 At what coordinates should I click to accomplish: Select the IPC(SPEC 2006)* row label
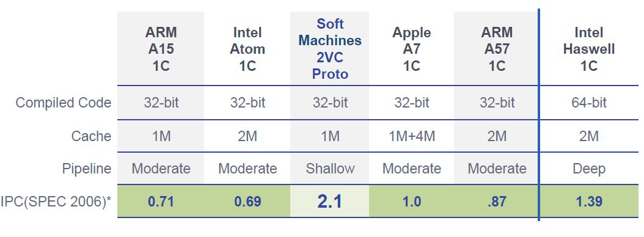[x=56, y=201]
